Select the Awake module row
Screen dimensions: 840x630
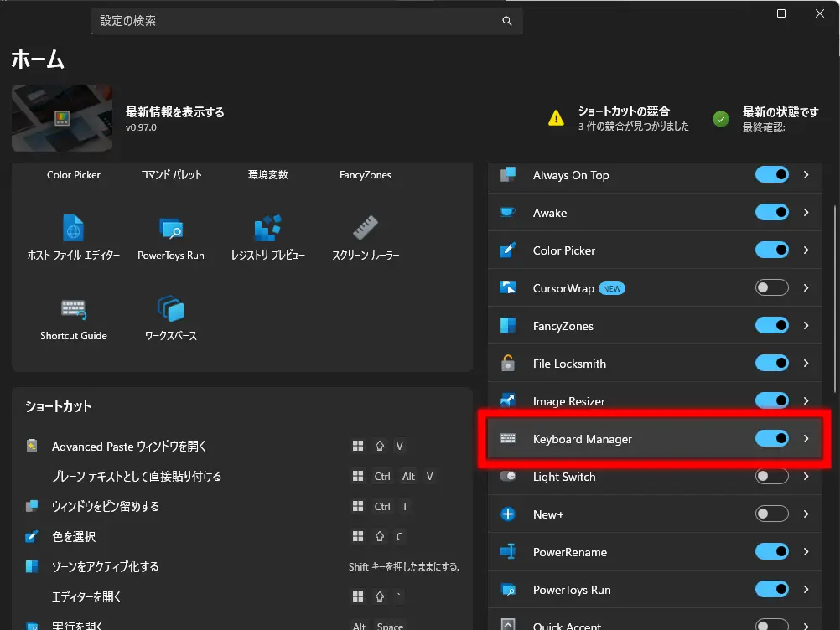pyautogui.click(x=620, y=213)
